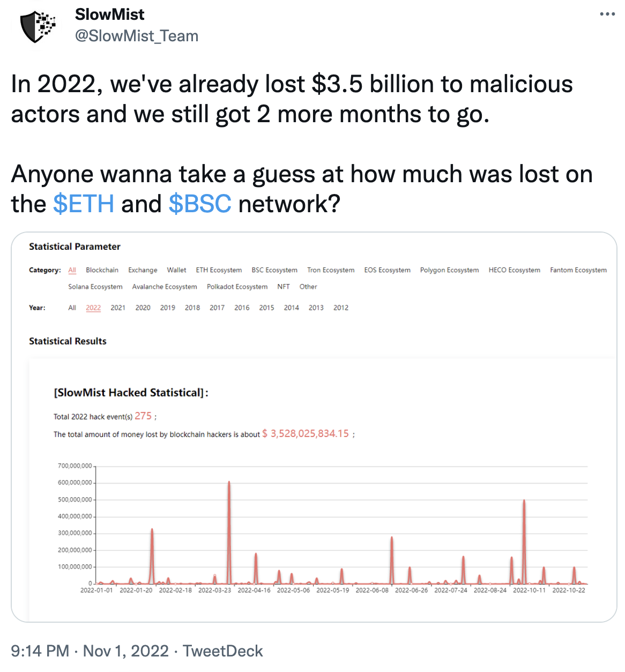Viewport: 625px width, 672px height.
Task: Select the Polygon Ecosystem filter
Action: (449, 270)
